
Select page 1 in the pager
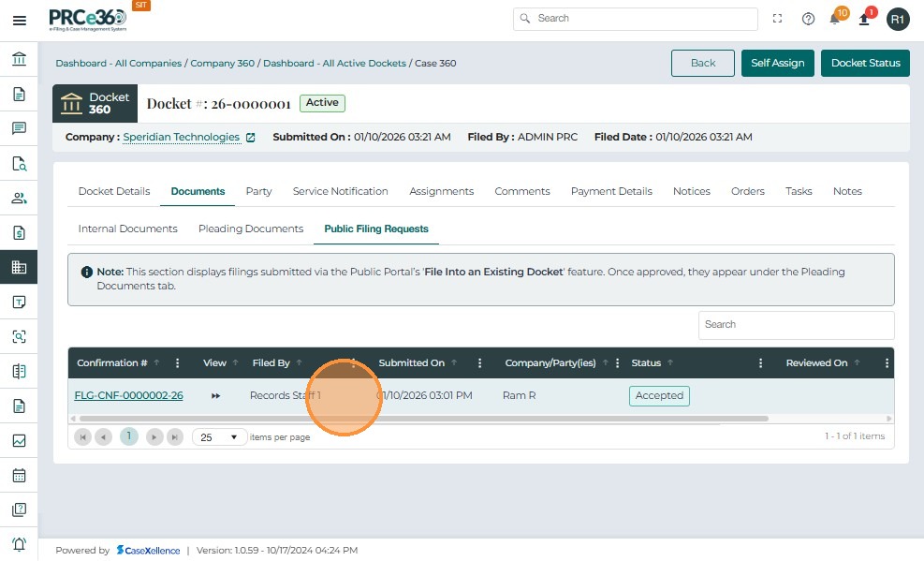click(129, 436)
